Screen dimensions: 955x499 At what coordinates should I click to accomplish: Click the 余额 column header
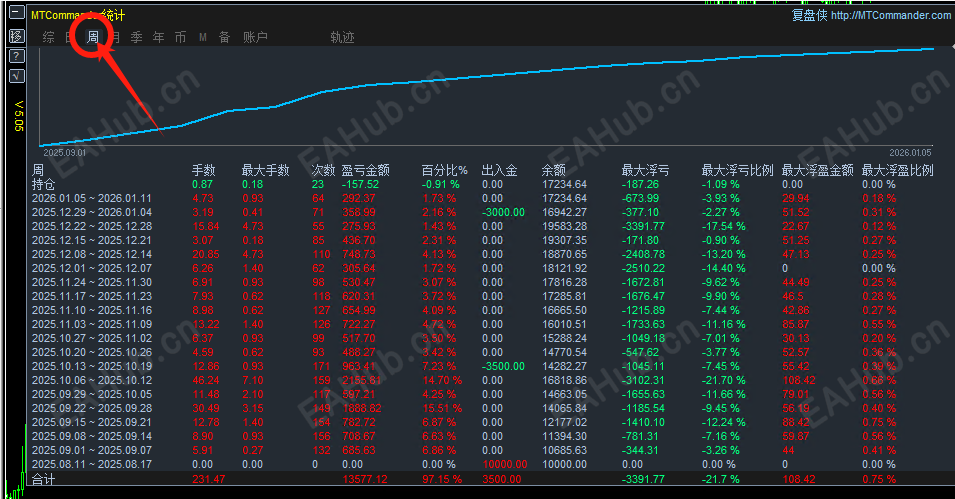pyautogui.click(x=554, y=171)
